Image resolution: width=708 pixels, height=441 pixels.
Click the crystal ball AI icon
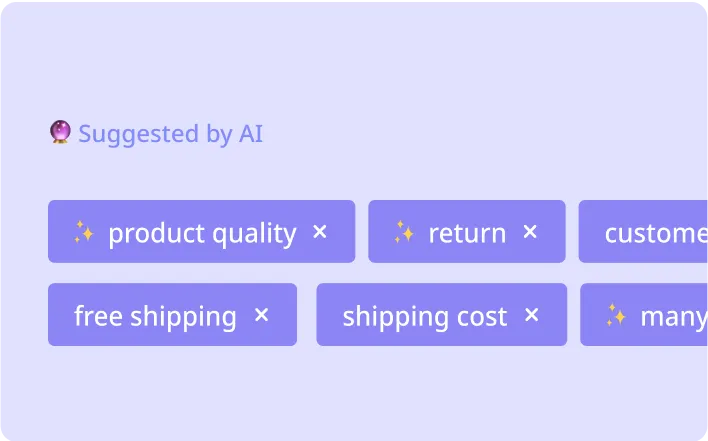[60, 132]
